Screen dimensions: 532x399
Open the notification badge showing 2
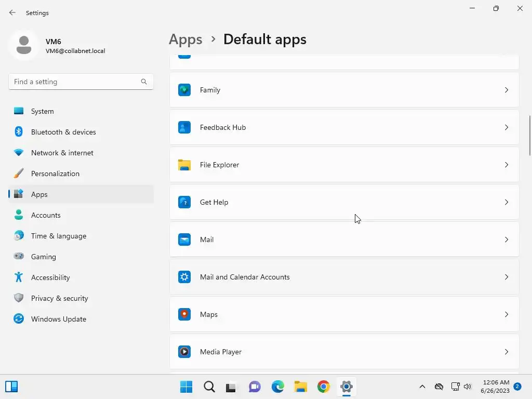(x=517, y=387)
